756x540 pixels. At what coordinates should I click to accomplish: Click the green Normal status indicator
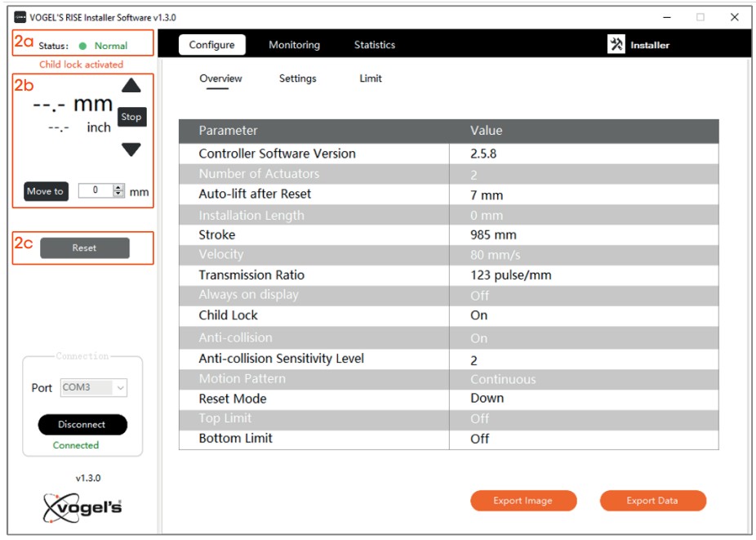83,47
